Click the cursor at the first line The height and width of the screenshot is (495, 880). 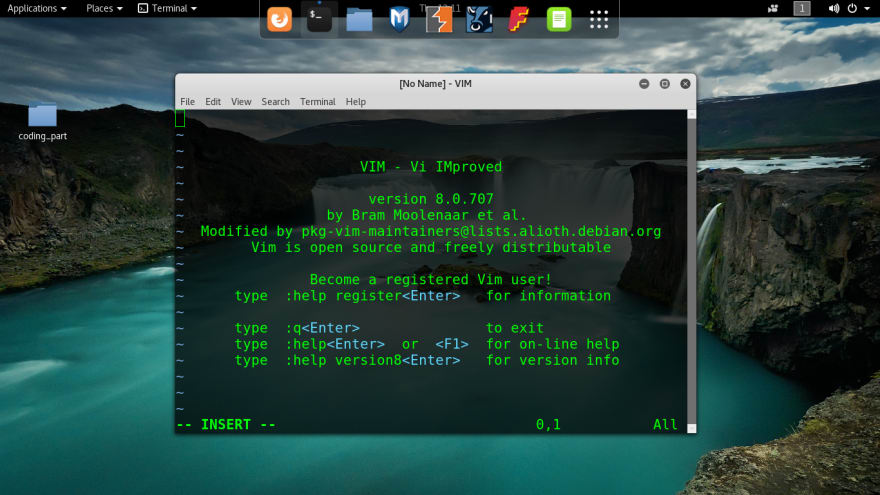(180, 118)
